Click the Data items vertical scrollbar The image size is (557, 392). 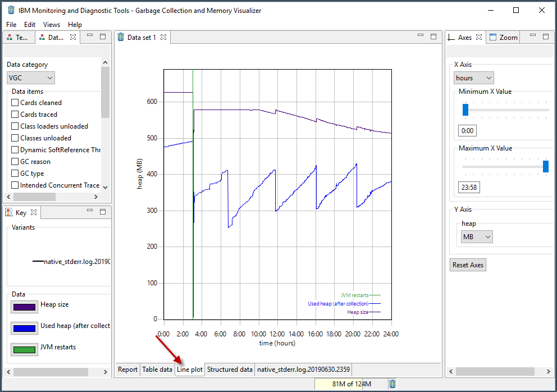[105, 93]
